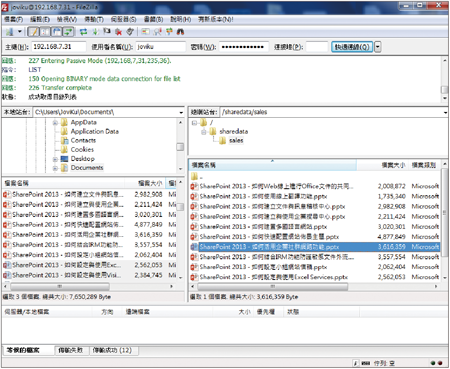Toggle the message log display
The width and height of the screenshot is (450, 369).
(33, 32)
